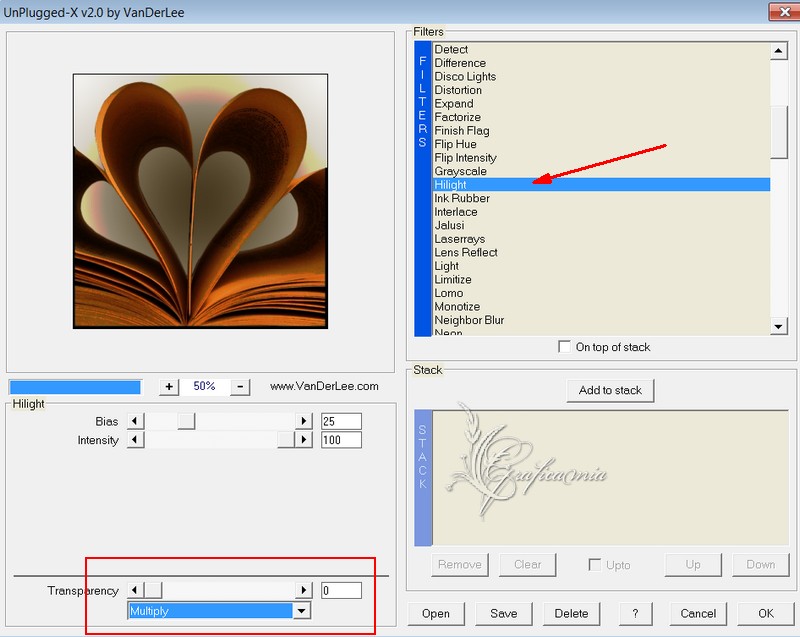Decrease Intensity with left arrow
The height and width of the screenshot is (637, 800).
click(135, 440)
